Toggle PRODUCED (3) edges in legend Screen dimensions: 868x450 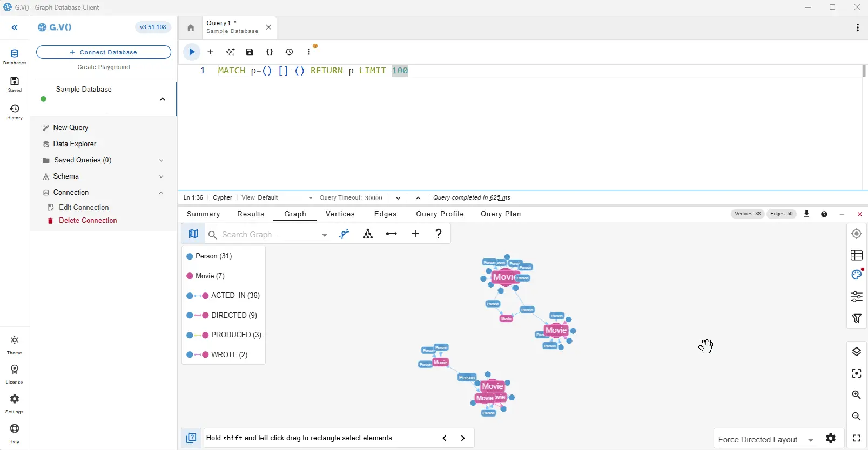coord(224,335)
